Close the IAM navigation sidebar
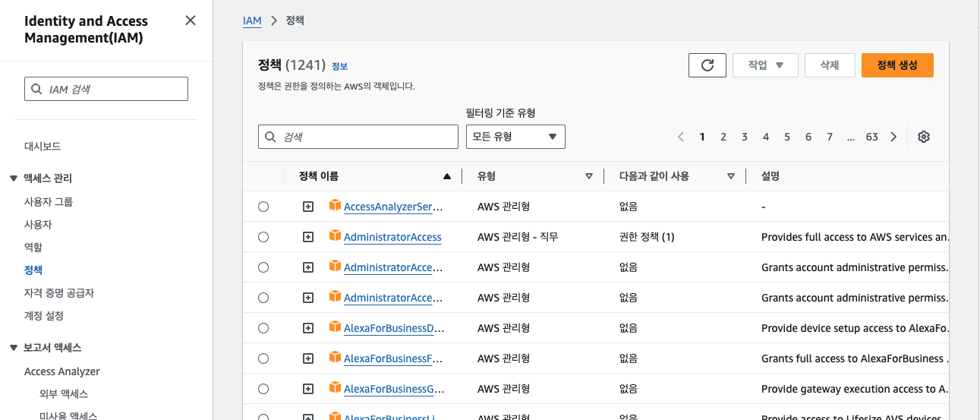This screenshot has height=420, width=980. (191, 21)
